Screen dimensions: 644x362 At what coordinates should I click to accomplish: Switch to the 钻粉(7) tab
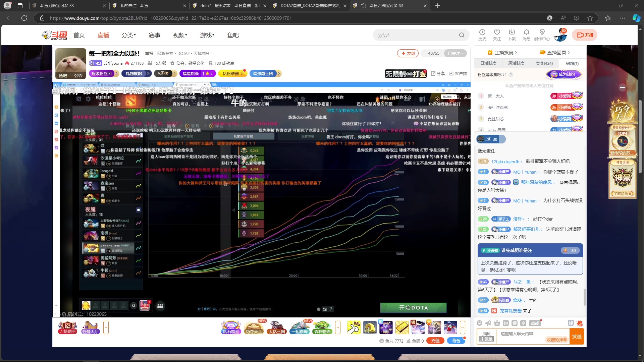pyautogui.click(x=572, y=63)
